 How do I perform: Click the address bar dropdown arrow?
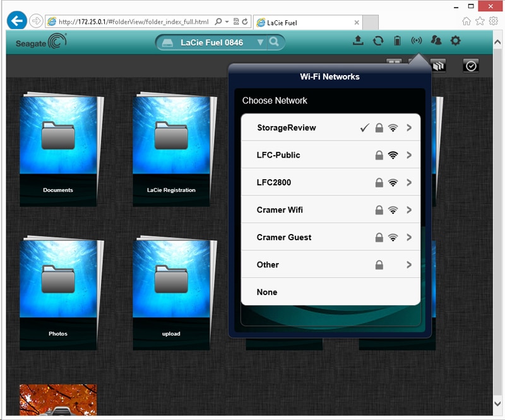click(227, 21)
